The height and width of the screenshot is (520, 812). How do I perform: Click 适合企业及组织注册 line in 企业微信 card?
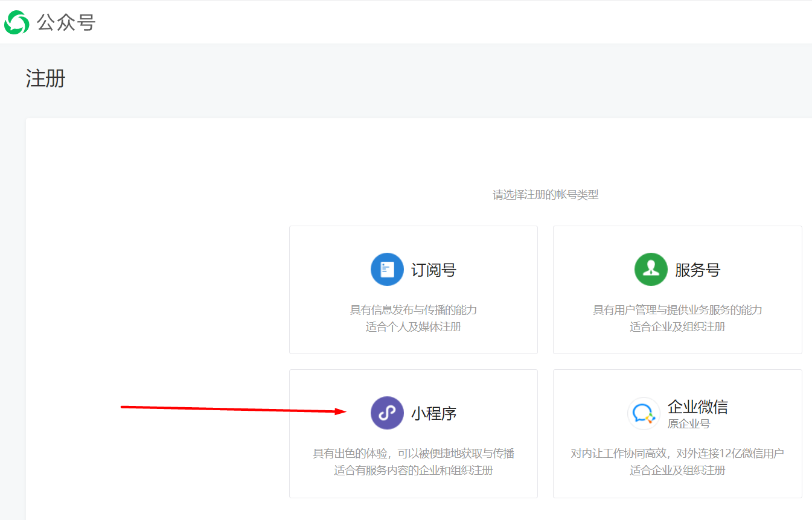tap(677, 471)
